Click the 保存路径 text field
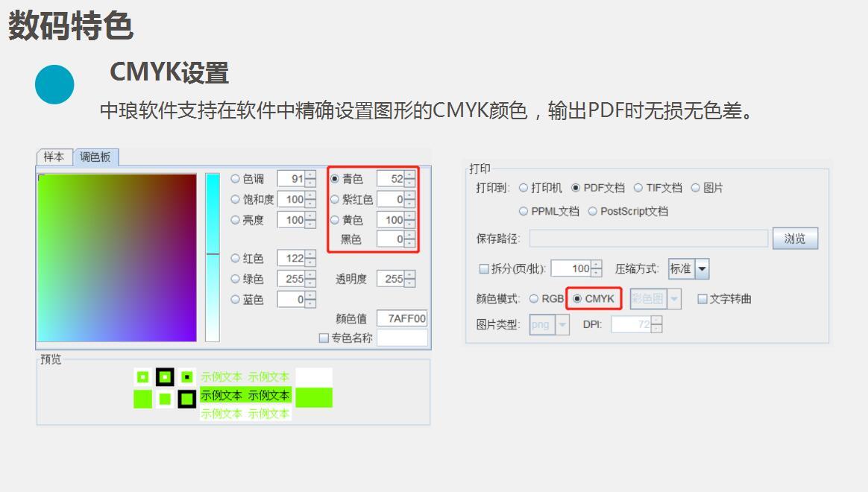This screenshot has height=492, width=868. tap(648, 239)
